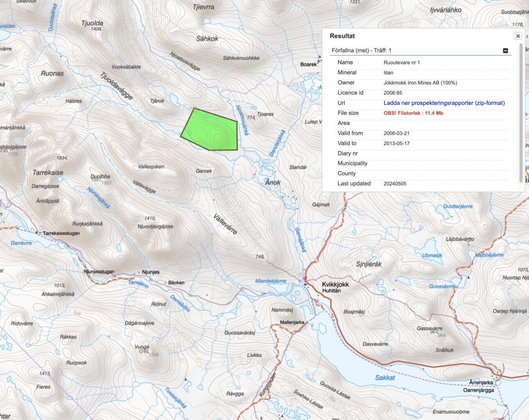Click the Kvikkjokk place label on map
This screenshot has width=529, height=420.
335,284
